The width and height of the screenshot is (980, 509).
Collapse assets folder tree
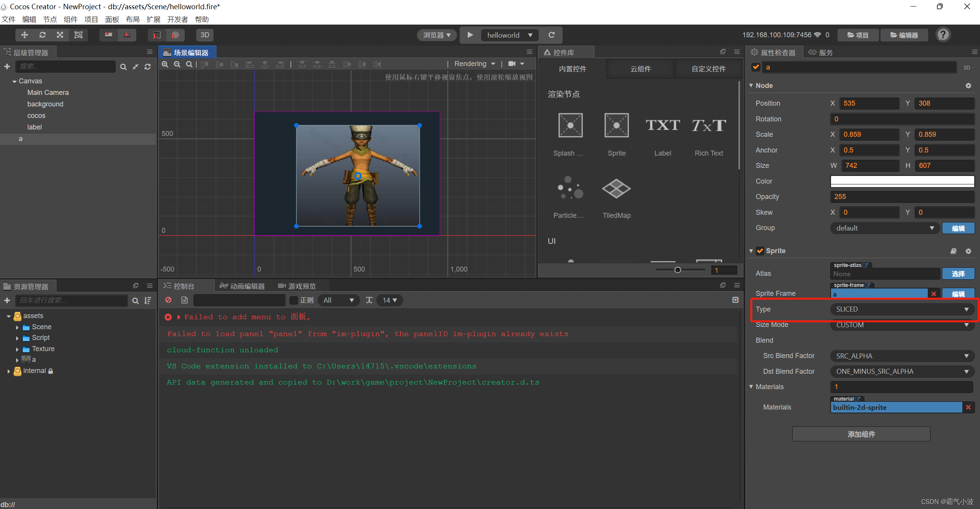(8, 316)
